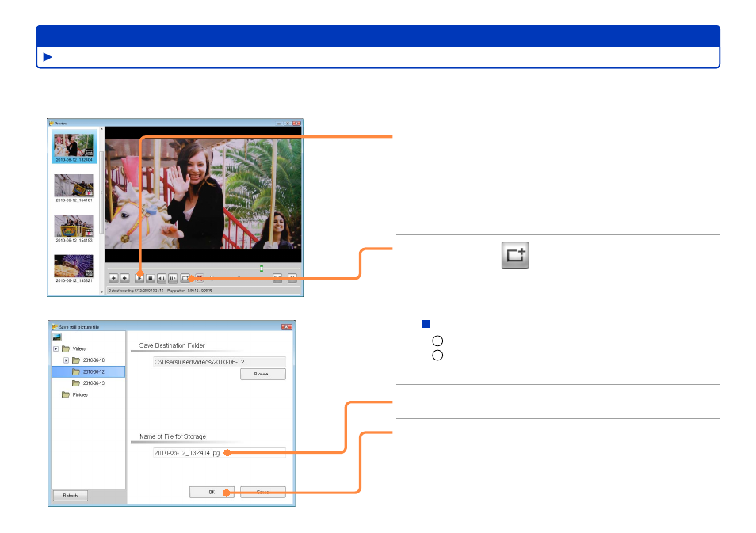Go to next file with right arrow button
Image resolution: width=756 pixels, height=533 pixels.
(125, 278)
